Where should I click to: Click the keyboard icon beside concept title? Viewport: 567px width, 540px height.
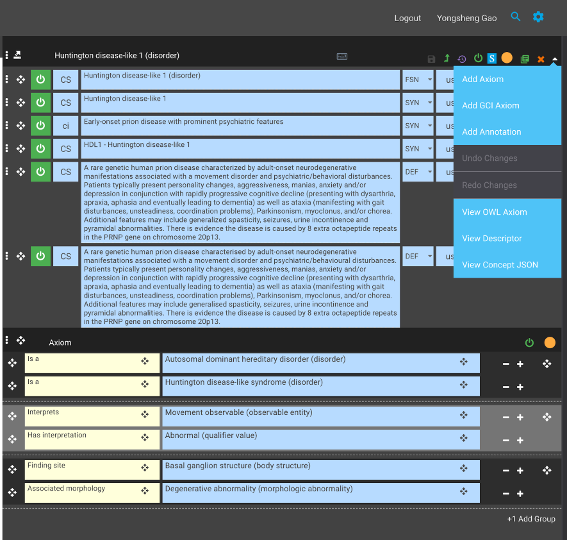342,56
